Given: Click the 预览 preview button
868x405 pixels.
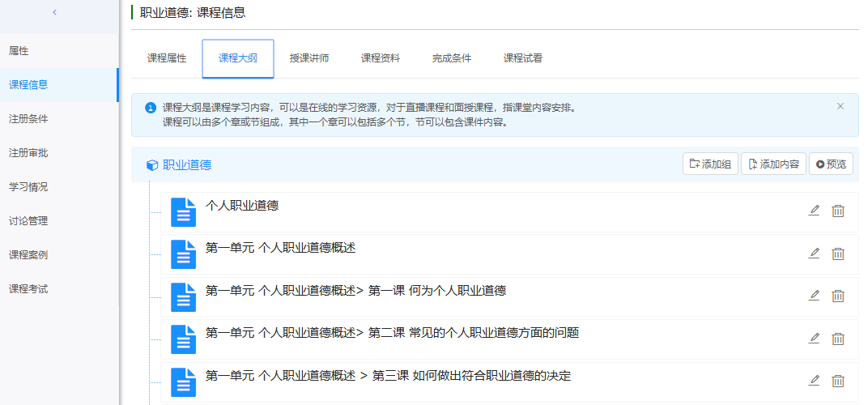Looking at the screenshot, I should 831,164.
